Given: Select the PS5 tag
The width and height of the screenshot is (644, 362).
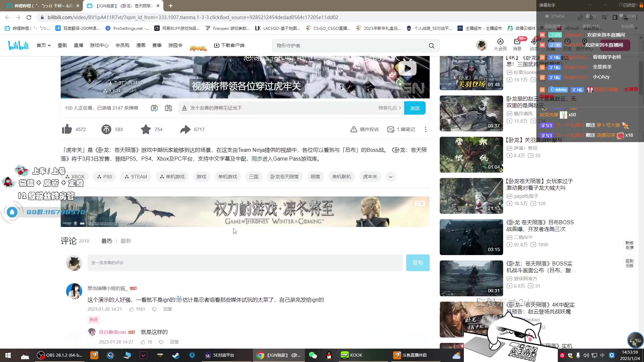Looking at the screenshot, I should coord(104,177).
